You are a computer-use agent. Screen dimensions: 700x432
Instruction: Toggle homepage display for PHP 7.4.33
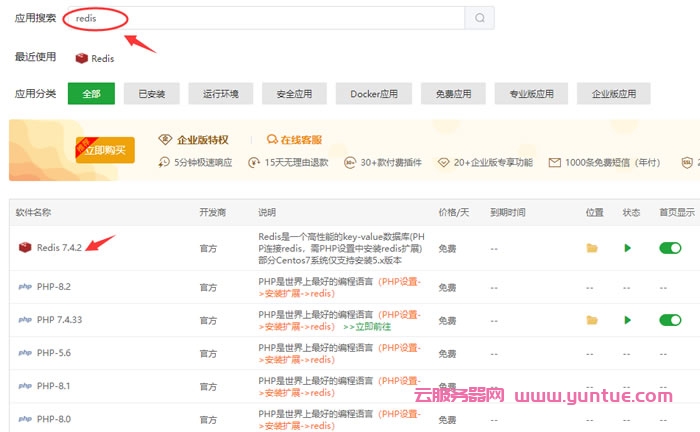[x=669, y=320]
